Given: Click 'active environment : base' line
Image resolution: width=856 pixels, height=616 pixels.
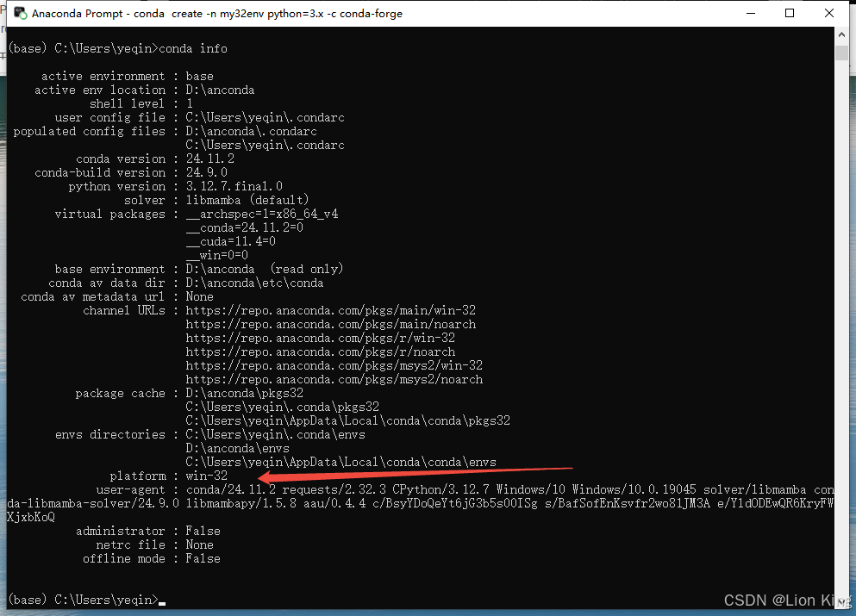Looking at the screenshot, I should pyautogui.click(x=128, y=77).
